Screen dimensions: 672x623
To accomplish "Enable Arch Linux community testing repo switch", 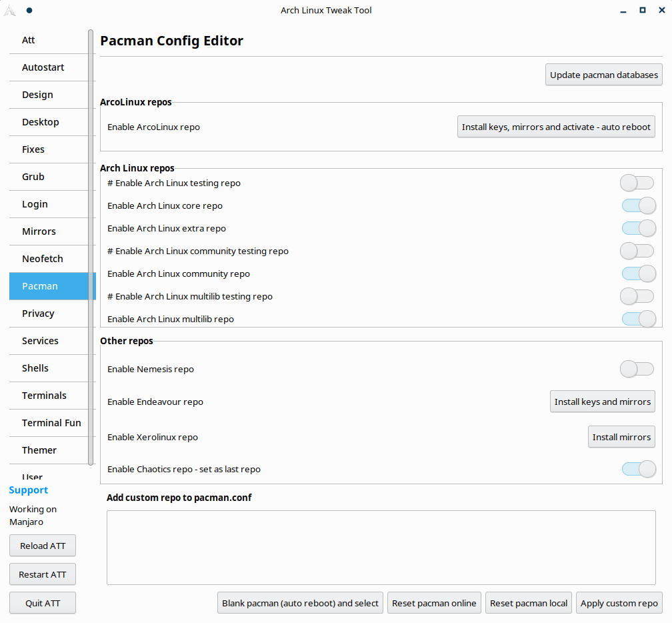I will pyautogui.click(x=637, y=251).
